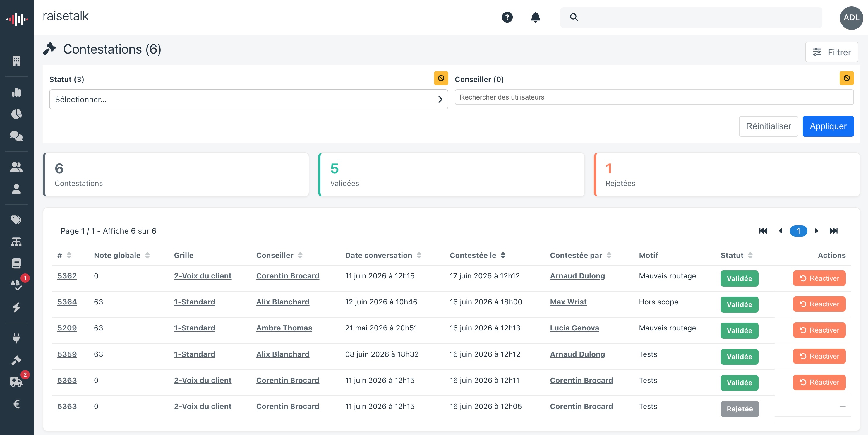
Task: Open notifications bell icon
Action: 536,17
